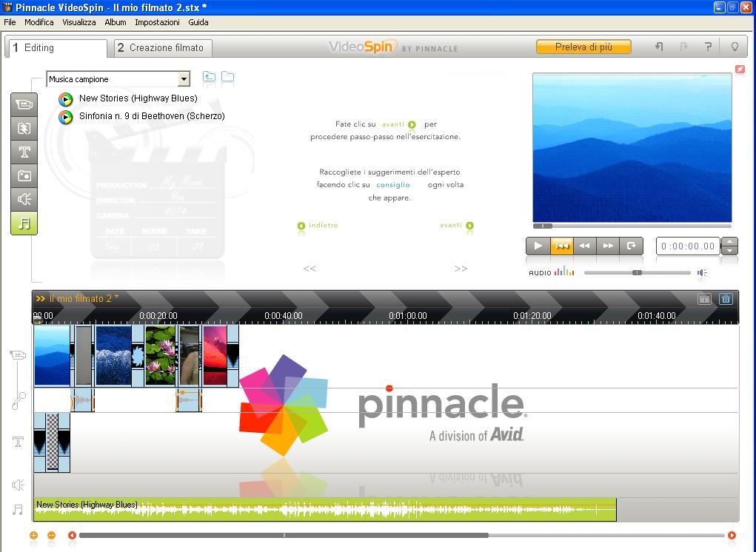Select the red sunset clip on timeline
Screen dimensions: 756x552
tap(215, 356)
